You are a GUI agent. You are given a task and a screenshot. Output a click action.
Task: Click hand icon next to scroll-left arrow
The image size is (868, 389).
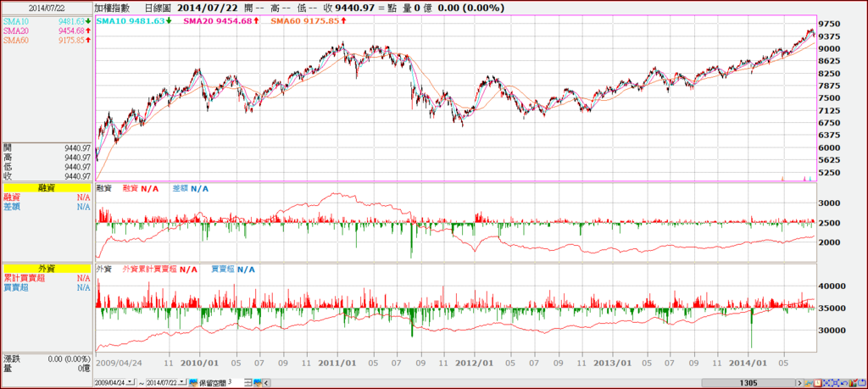coord(258,383)
